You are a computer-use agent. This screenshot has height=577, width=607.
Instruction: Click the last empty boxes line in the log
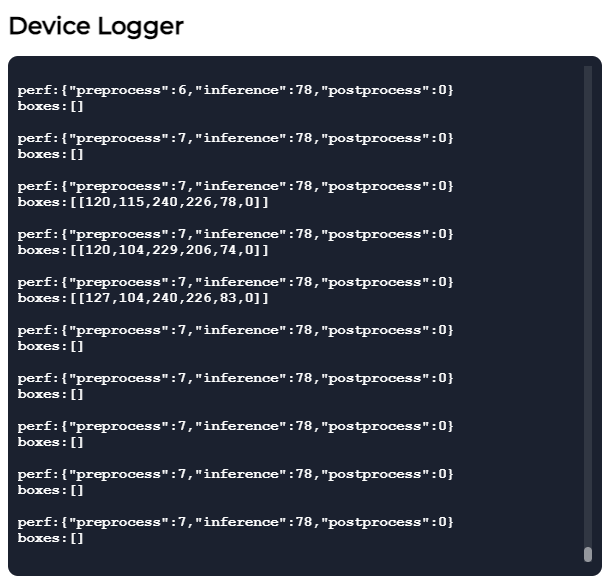pyautogui.click(x=51, y=538)
